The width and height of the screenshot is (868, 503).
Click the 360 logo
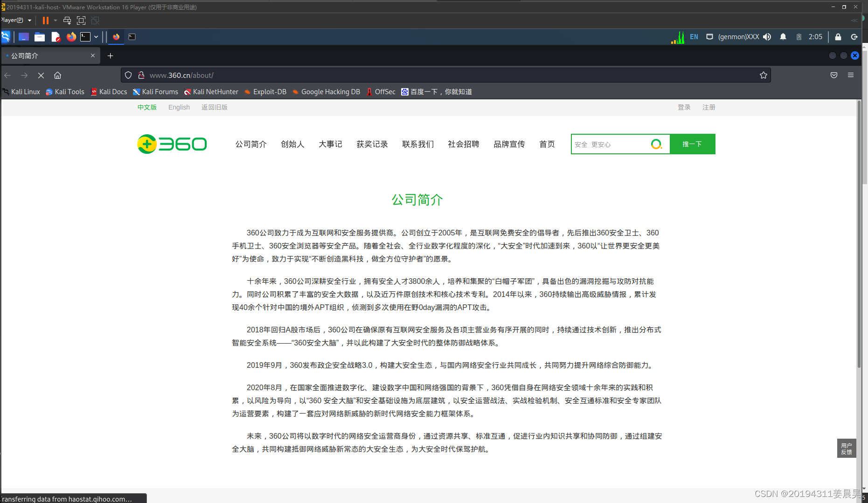click(172, 144)
